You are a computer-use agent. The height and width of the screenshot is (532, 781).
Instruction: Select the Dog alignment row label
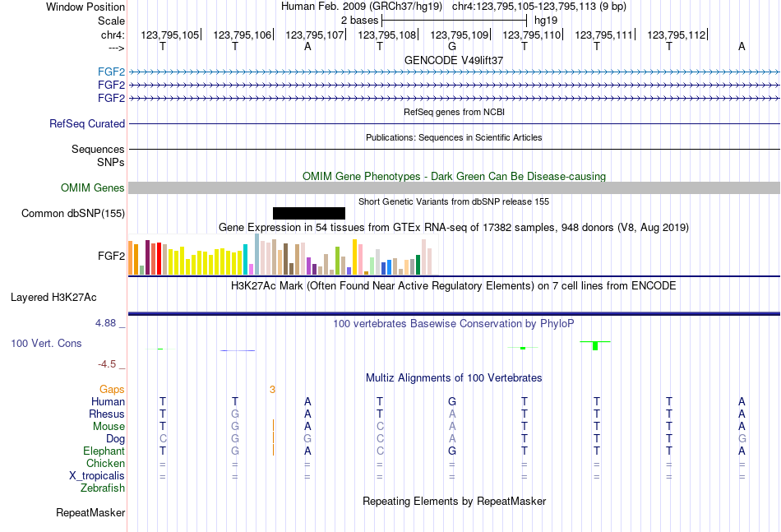(116, 439)
